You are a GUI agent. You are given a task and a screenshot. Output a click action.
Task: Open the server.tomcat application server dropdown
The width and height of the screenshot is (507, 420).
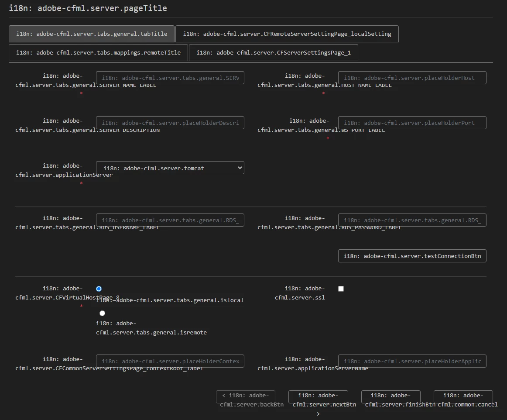tap(170, 168)
